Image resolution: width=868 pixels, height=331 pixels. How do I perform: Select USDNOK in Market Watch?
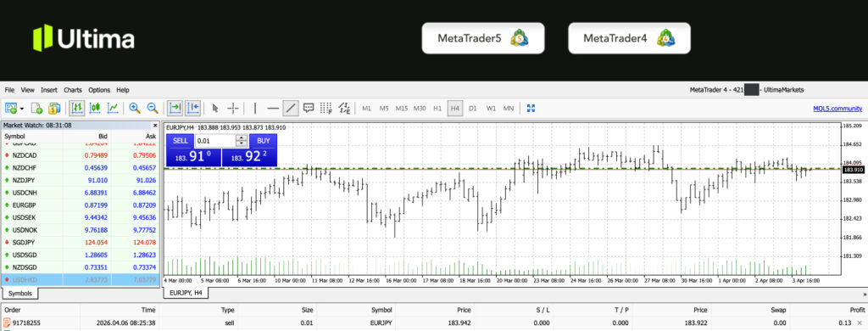coord(81,229)
